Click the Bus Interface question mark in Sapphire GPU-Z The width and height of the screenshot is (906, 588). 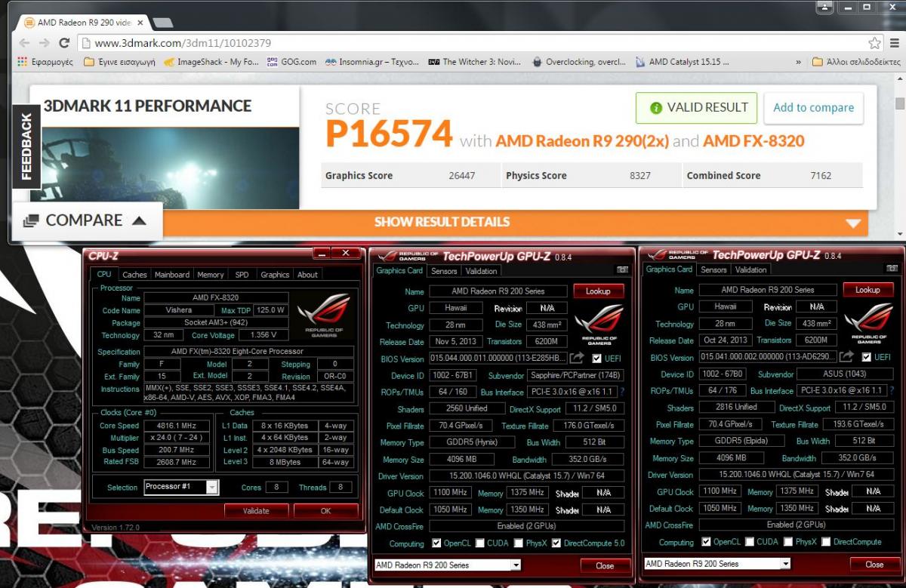622,392
